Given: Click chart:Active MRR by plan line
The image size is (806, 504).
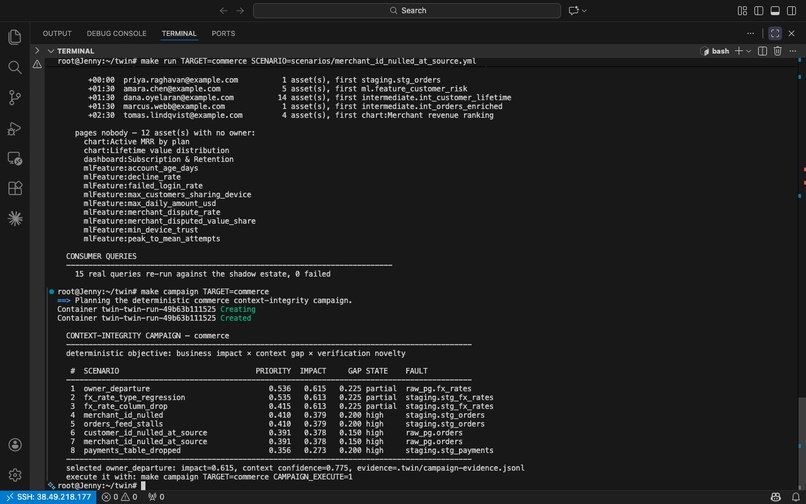Looking at the screenshot, I should (137, 141).
